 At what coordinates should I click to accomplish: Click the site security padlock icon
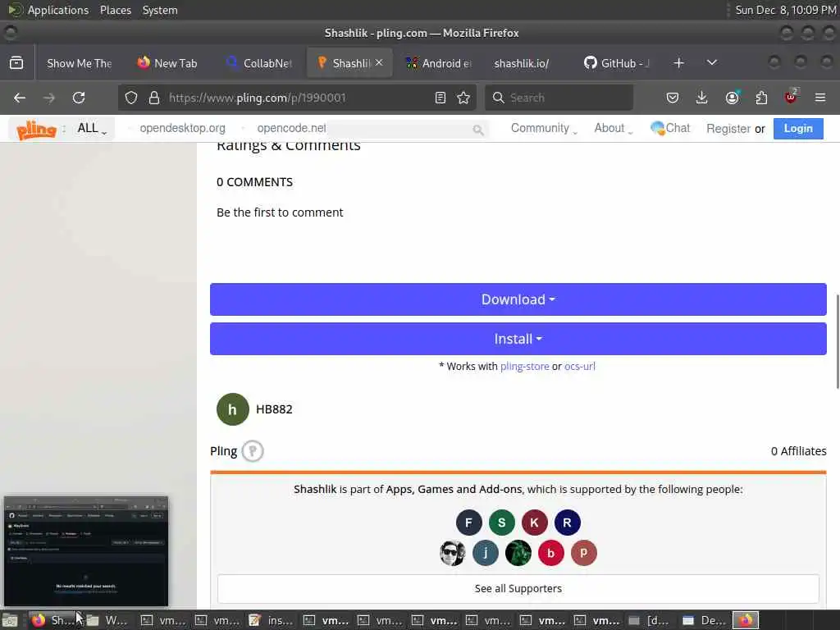coord(154,98)
